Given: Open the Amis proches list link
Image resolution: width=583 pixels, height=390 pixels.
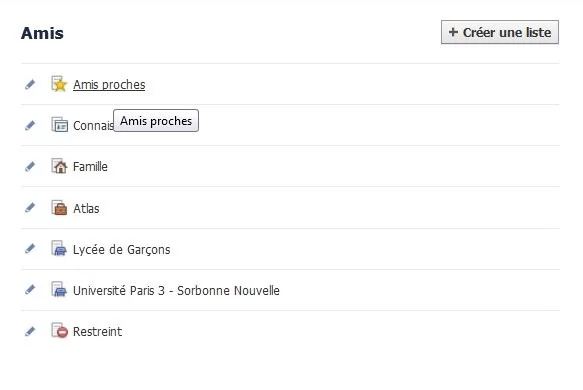Looking at the screenshot, I should (x=109, y=85).
